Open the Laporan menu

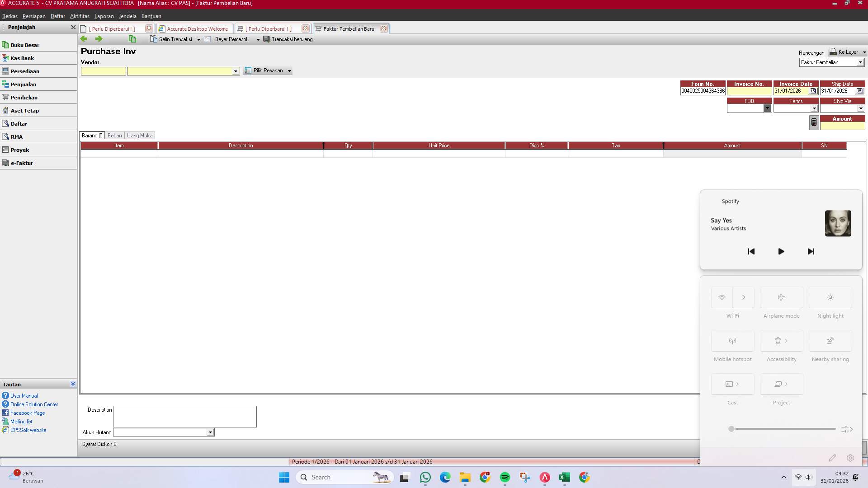[104, 16]
